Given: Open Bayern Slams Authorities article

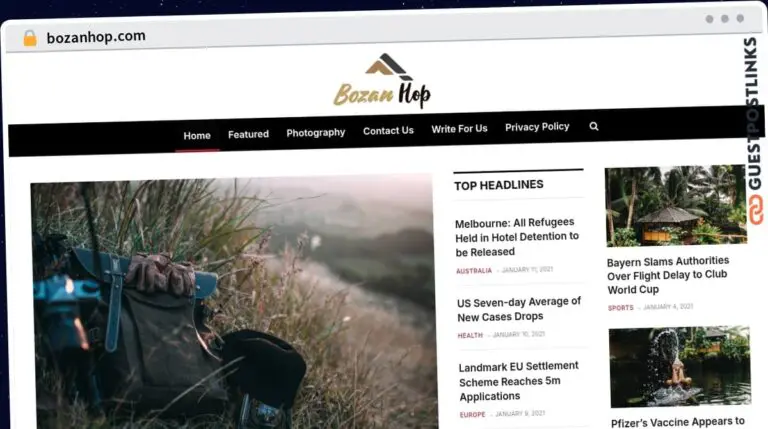Looking at the screenshot, I should [x=668, y=275].
